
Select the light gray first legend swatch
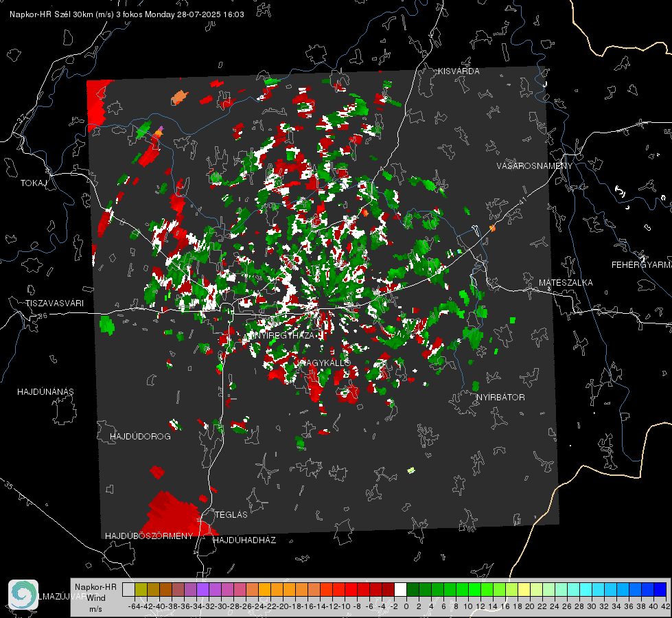click(x=128, y=589)
